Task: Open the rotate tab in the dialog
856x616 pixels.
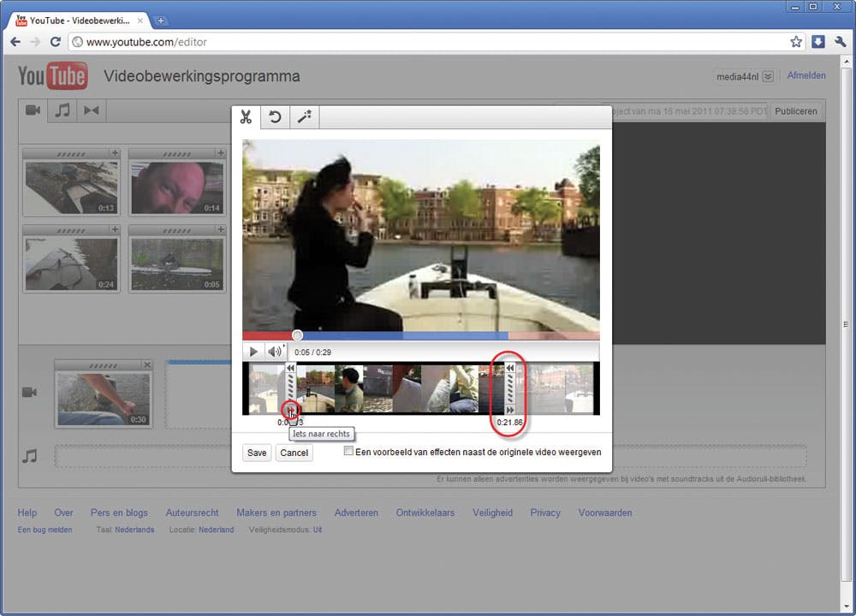Action: pyautogui.click(x=275, y=116)
